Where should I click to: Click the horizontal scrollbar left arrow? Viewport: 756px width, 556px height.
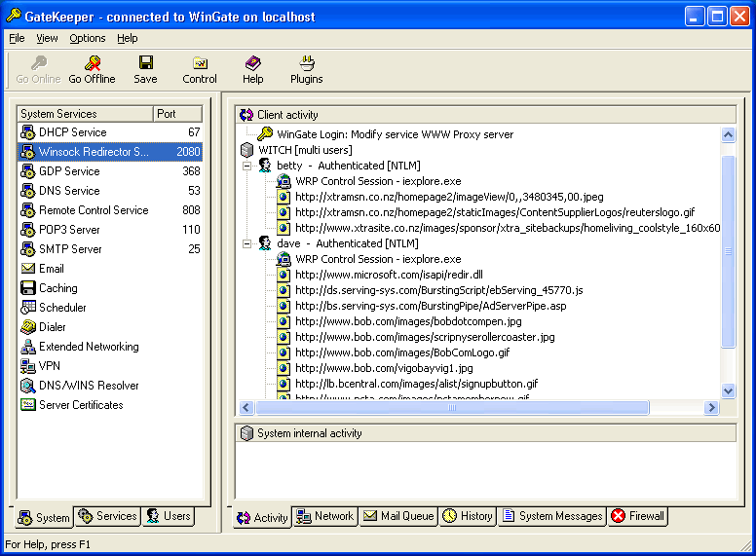point(246,408)
